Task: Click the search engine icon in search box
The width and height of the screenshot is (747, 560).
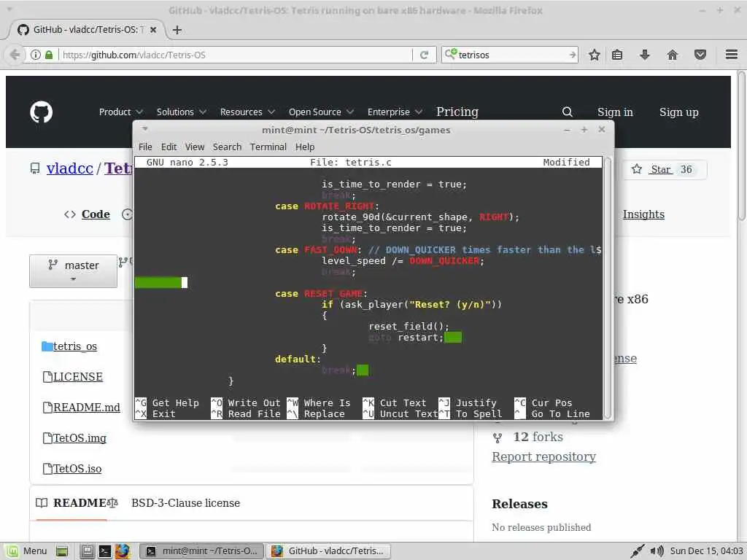Action: 451,54
